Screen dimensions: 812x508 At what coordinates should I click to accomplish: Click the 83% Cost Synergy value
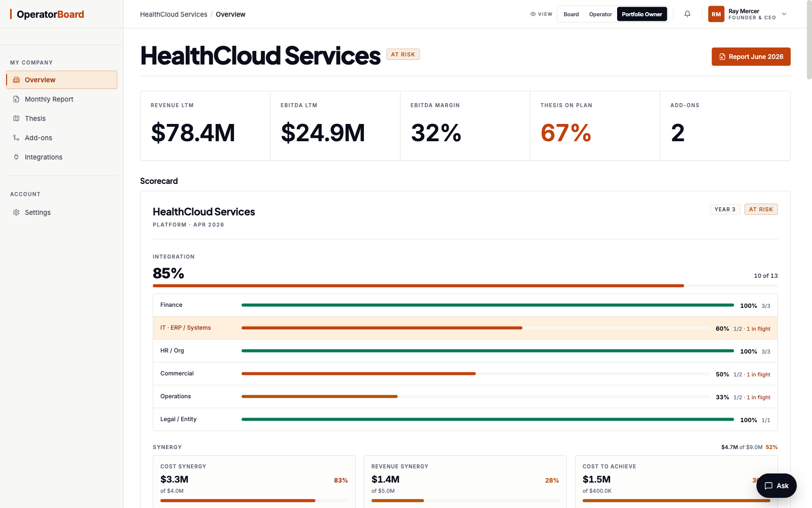point(341,481)
